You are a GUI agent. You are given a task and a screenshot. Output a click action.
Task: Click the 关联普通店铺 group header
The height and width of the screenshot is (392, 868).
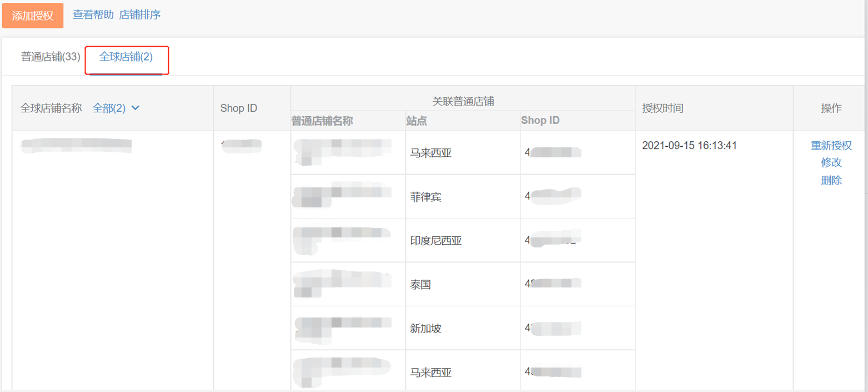463,102
